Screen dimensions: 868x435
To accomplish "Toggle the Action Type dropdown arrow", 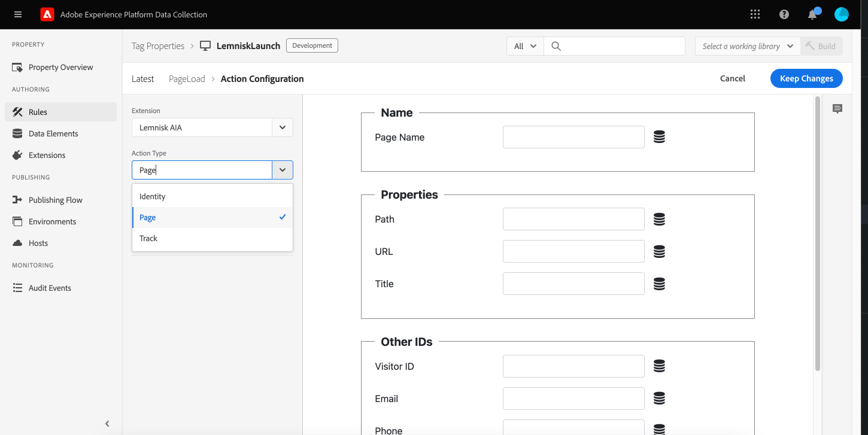I will (283, 170).
